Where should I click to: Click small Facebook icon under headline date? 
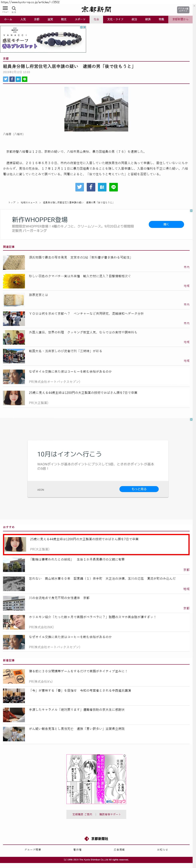click(x=12, y=79)
